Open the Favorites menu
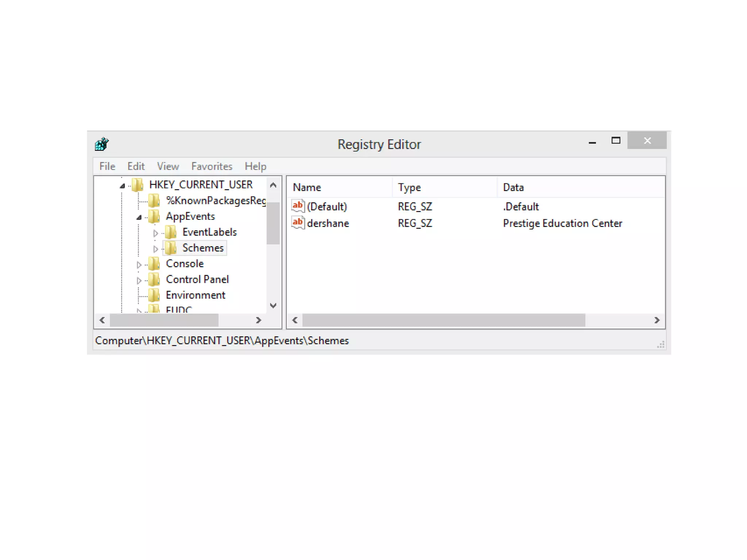 pos(212,166)
